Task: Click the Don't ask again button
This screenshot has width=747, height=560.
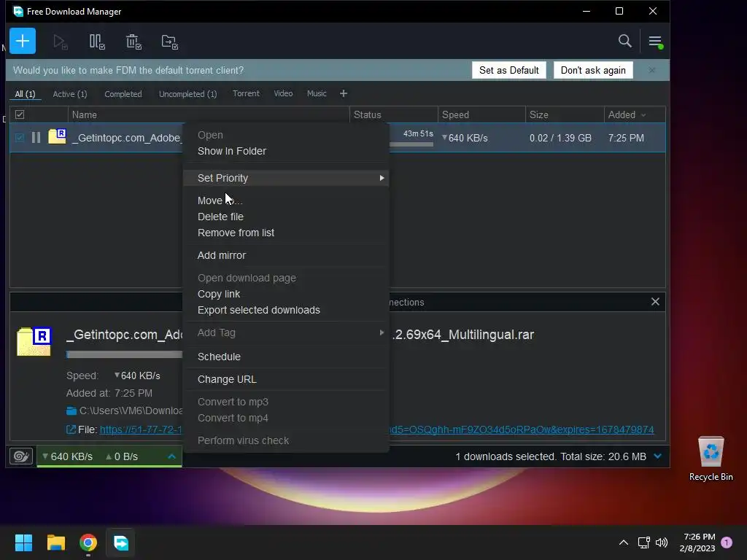Action: pos(593,70)
